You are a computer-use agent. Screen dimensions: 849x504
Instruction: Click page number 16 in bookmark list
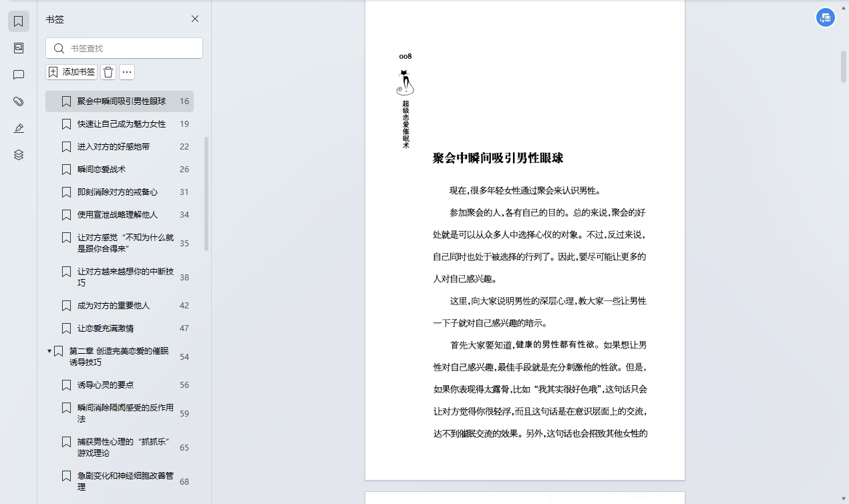(x=184, y=101)
